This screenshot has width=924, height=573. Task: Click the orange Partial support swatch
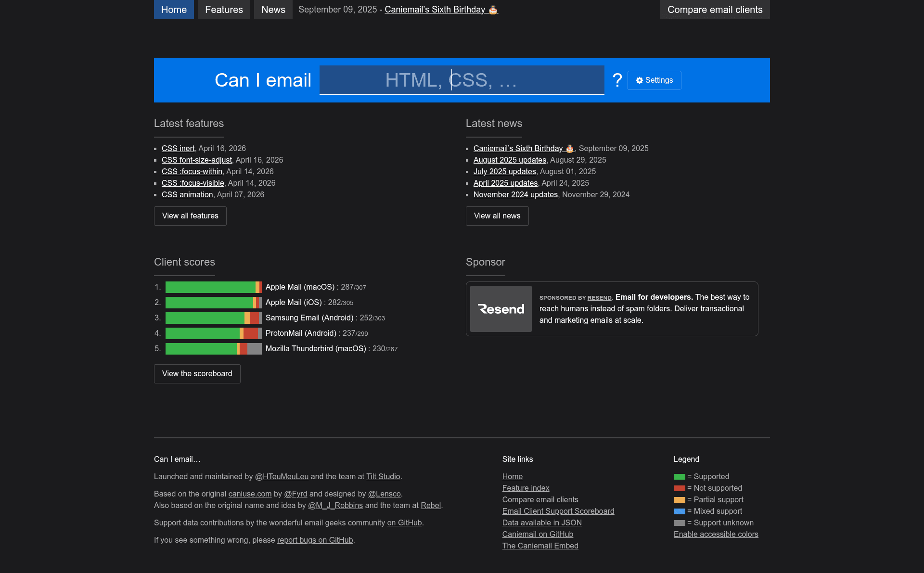(x=679, y=500)
